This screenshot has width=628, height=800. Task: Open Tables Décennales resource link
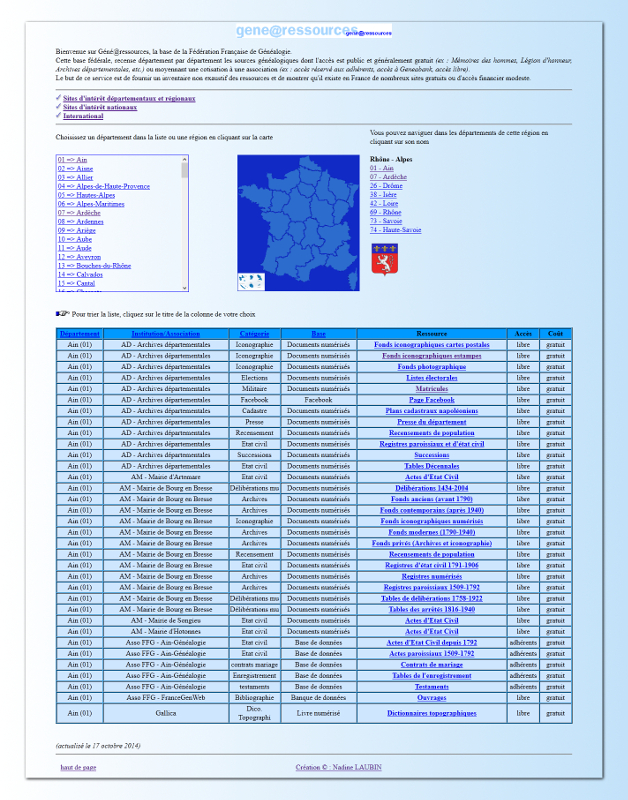[432, 466]
